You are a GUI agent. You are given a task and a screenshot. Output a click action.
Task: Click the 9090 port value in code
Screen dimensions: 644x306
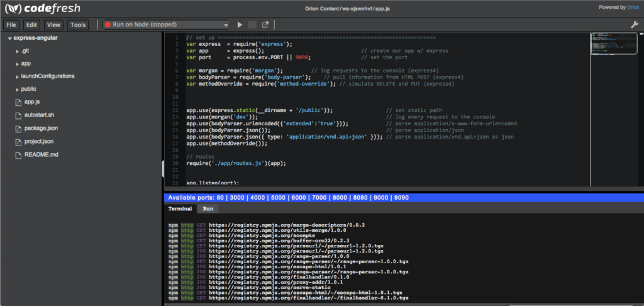[301, 57]
